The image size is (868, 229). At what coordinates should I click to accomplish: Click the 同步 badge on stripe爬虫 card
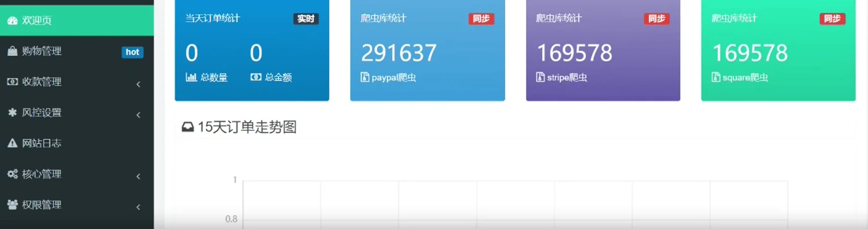click(657, 19)
